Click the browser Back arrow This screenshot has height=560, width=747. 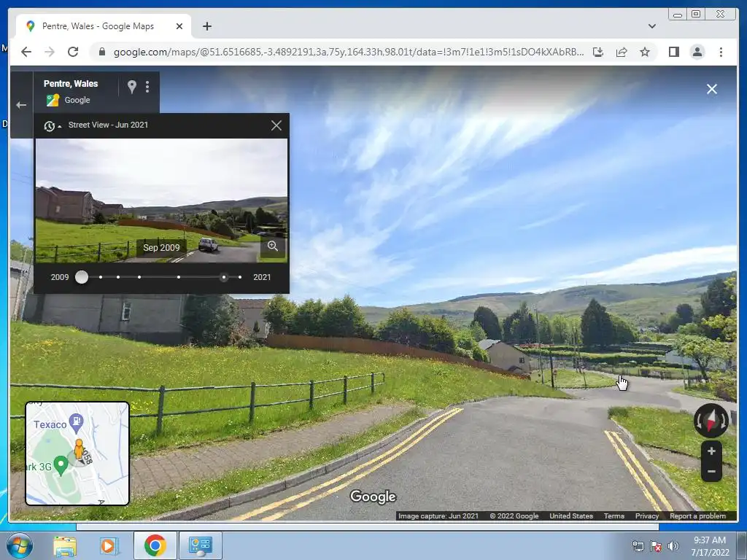coord(26,52)
